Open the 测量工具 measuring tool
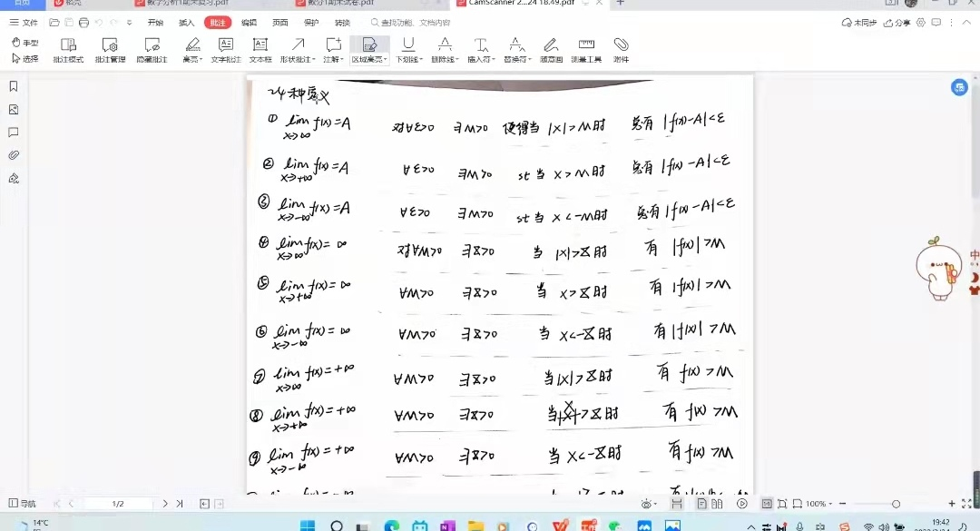The width and height of the screenshot is (980, 531). point(585,49)
